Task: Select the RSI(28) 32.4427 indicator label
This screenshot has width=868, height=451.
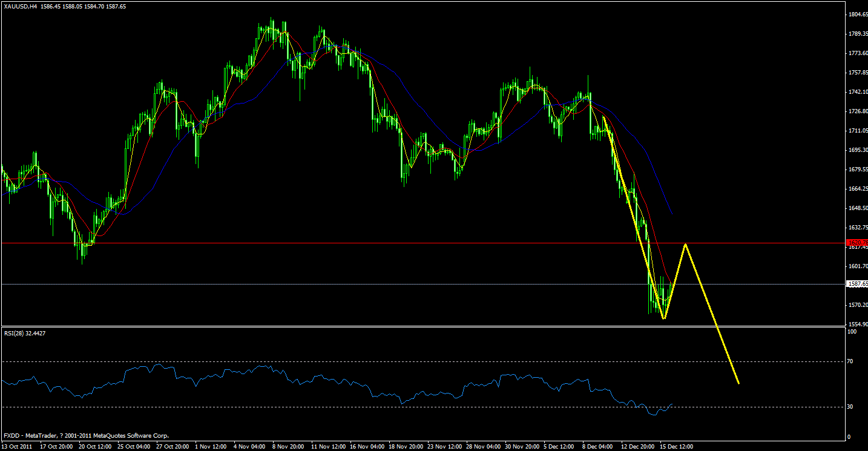Action: point(24,332)
